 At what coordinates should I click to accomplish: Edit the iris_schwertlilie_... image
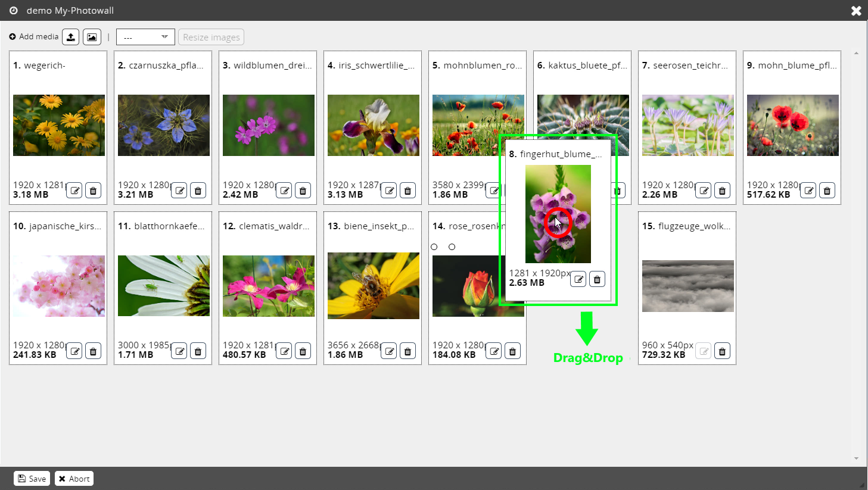tap(389, 191)
